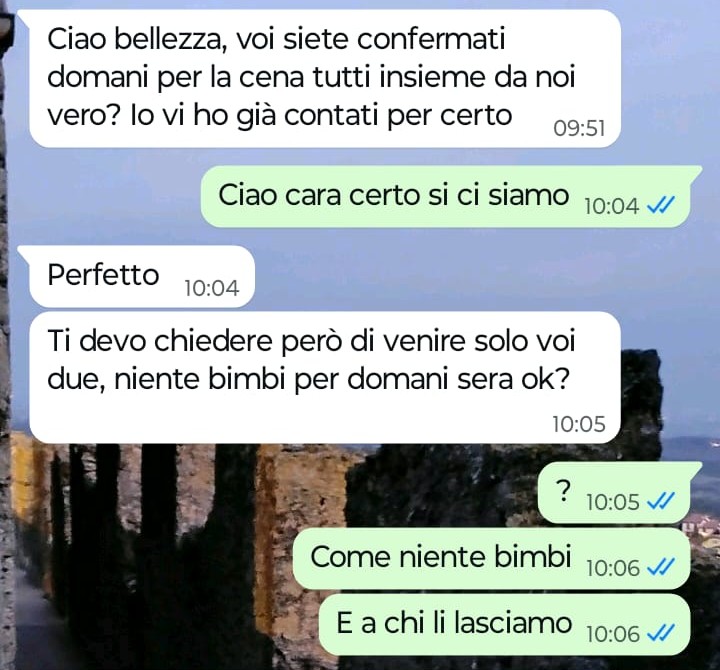Image resolution: width=720 pixels, height=670 pixels.
Task: Tap 10:06 timestamp on "Come niente bimbi"
Action: point(613,568)
